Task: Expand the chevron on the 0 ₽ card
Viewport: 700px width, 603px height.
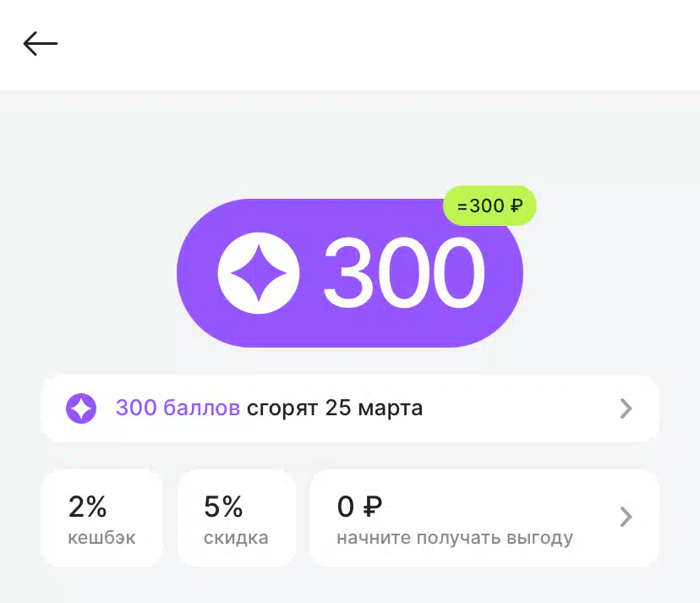Action: click(626, 518)
